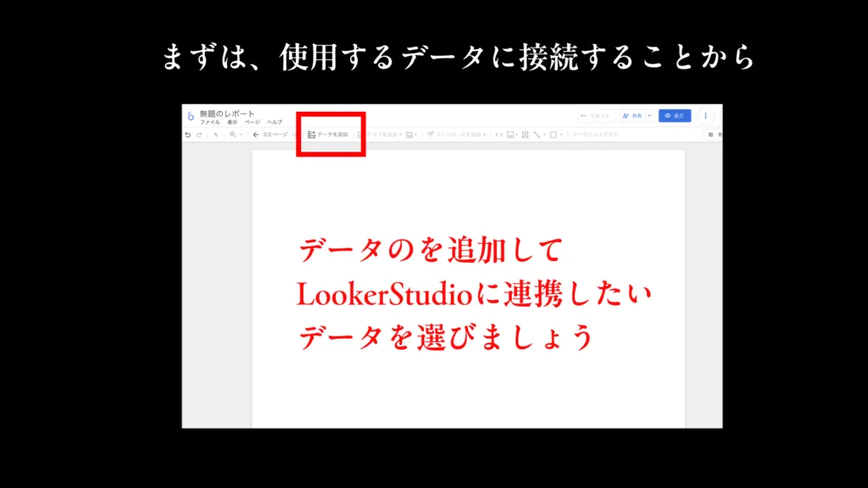
Task: Expand the zoom level dropdown arrow
Action: tap(241, 135)
